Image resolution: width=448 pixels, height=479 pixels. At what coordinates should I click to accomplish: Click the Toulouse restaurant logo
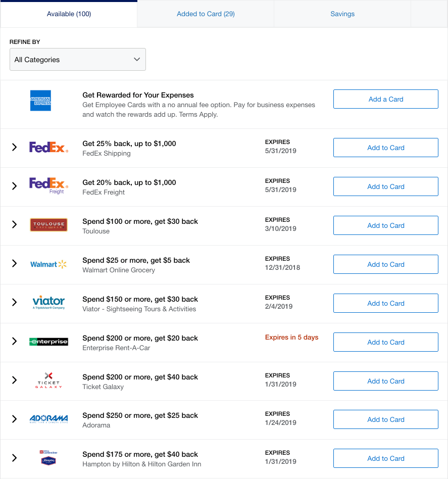(48, 224)
